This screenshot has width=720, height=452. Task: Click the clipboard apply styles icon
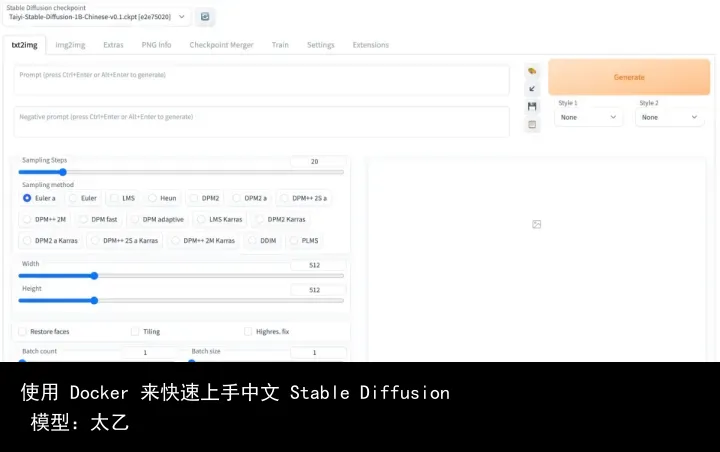pos(532,124)
